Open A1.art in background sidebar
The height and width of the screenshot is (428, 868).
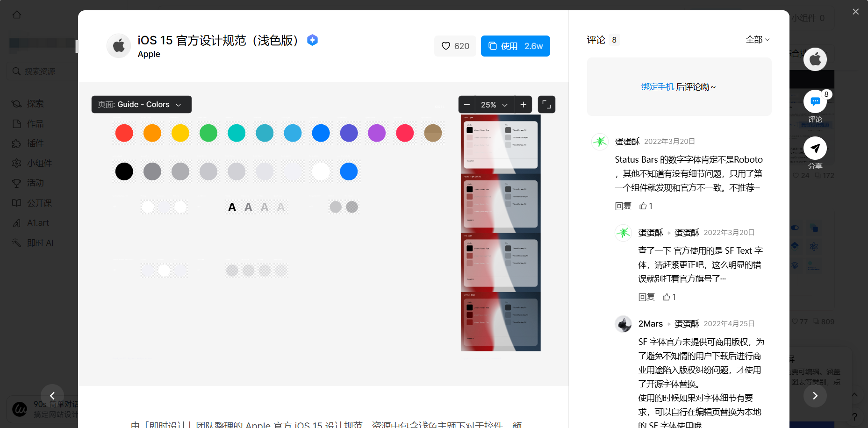click(30, 223)
